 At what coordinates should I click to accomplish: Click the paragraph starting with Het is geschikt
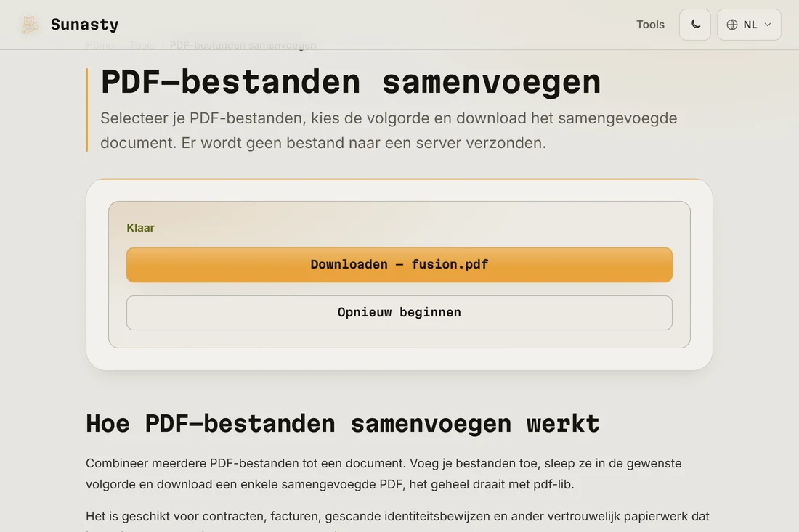(x=397, y=521)
